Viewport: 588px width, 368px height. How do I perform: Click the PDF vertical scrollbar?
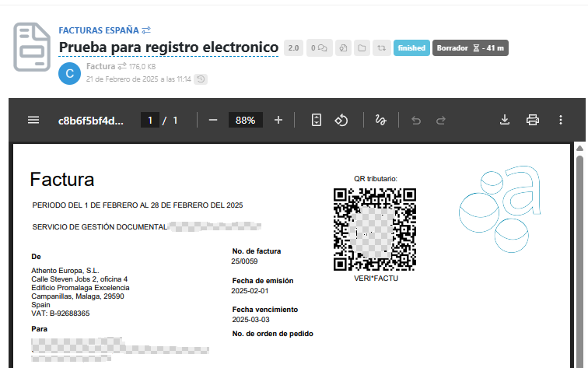coord(579,233)
